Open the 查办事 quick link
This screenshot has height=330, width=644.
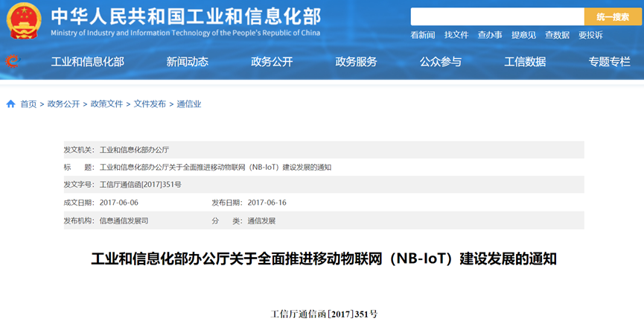pyautogui.click(x=490, y=35)
